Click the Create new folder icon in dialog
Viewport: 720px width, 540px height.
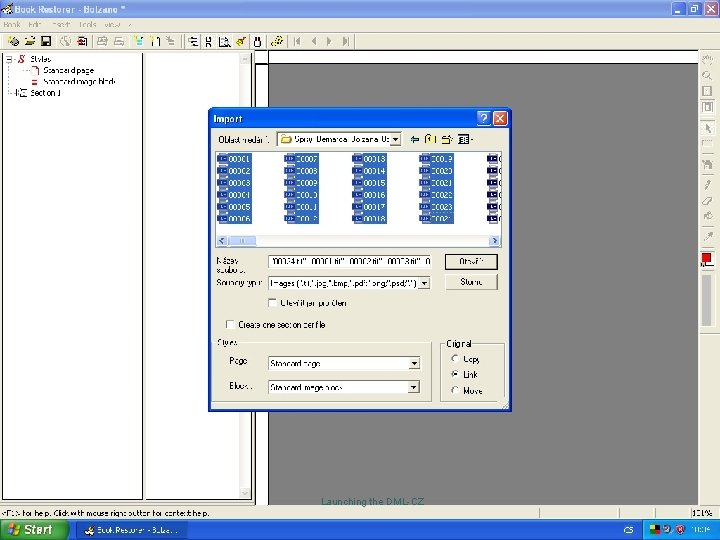point(447,139)
